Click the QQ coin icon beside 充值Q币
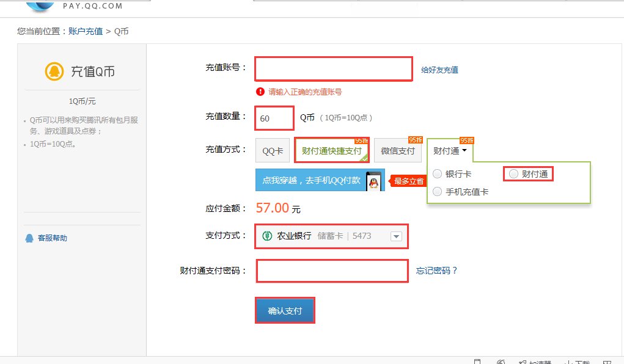Viewport: 624px width, 364px height. (55, 70)
